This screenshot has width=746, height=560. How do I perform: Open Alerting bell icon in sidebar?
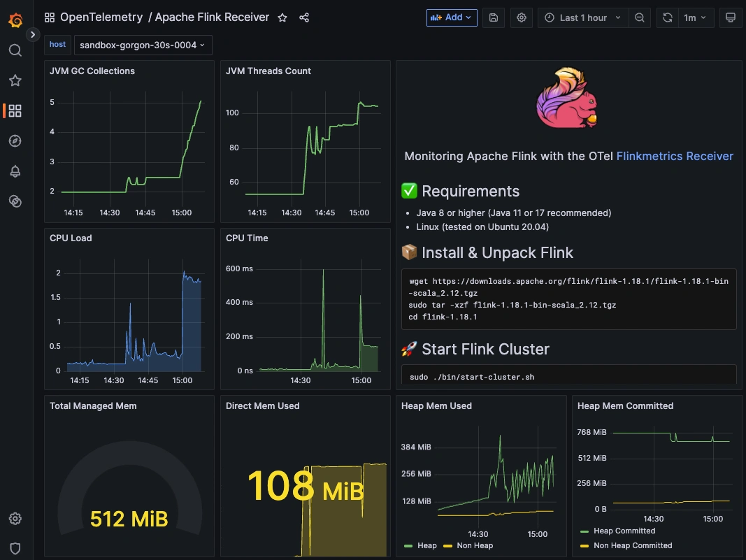pos(15,171)
